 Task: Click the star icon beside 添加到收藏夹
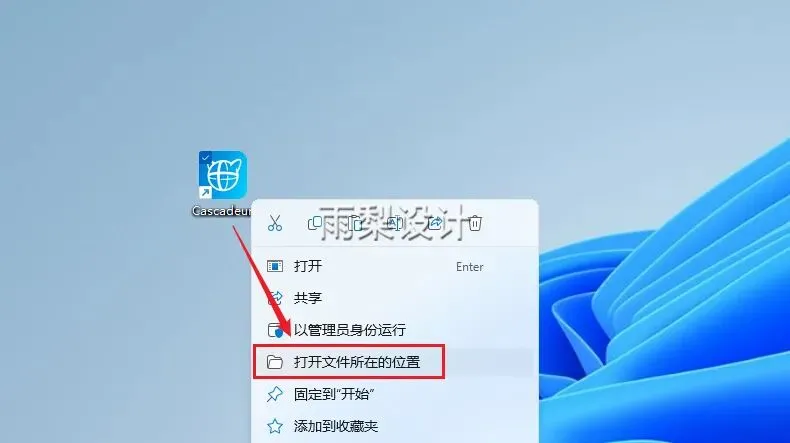pyautogui.click(x=275, y=426)
